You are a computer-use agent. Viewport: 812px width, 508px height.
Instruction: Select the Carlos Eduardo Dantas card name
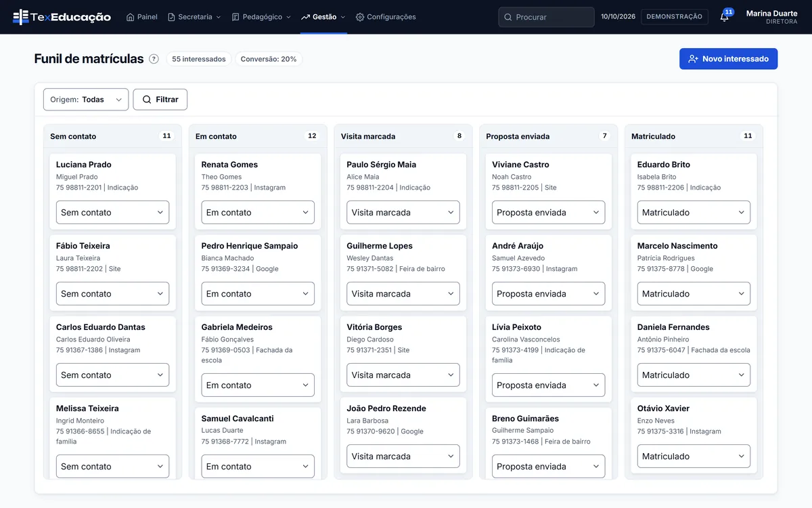click(x=101, y=327)
